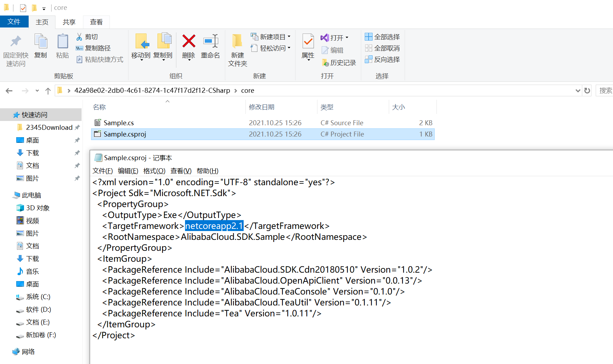The width and height of the screenshot is (613, 364).
Task: Click the properties icon in quick access toolbar
Action: [x=23, y=8]
